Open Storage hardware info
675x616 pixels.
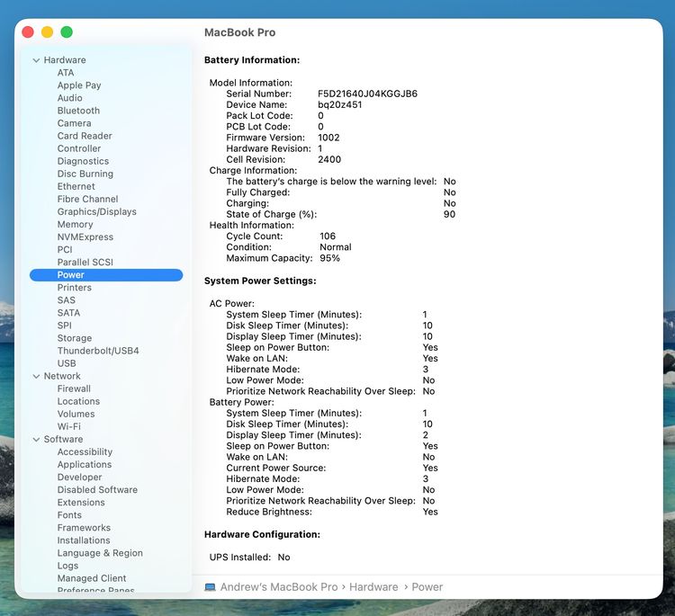pos(75,338)
